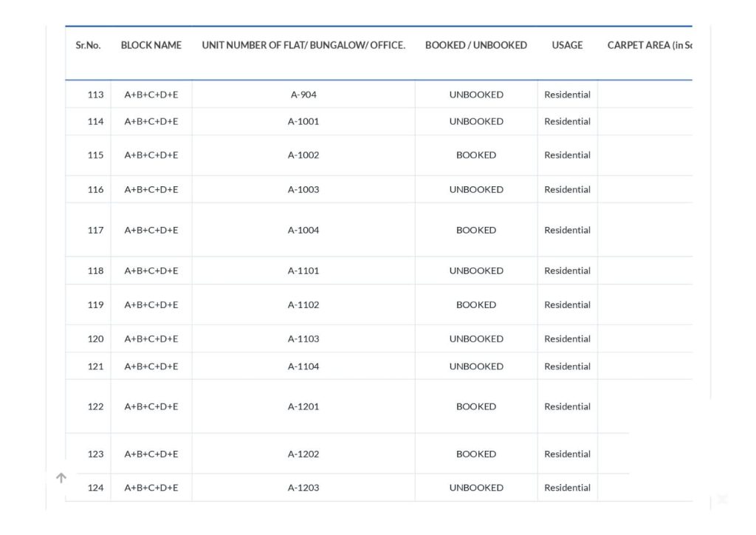
Task: Click block name in row 116
Action: click(x=151, y=190)
